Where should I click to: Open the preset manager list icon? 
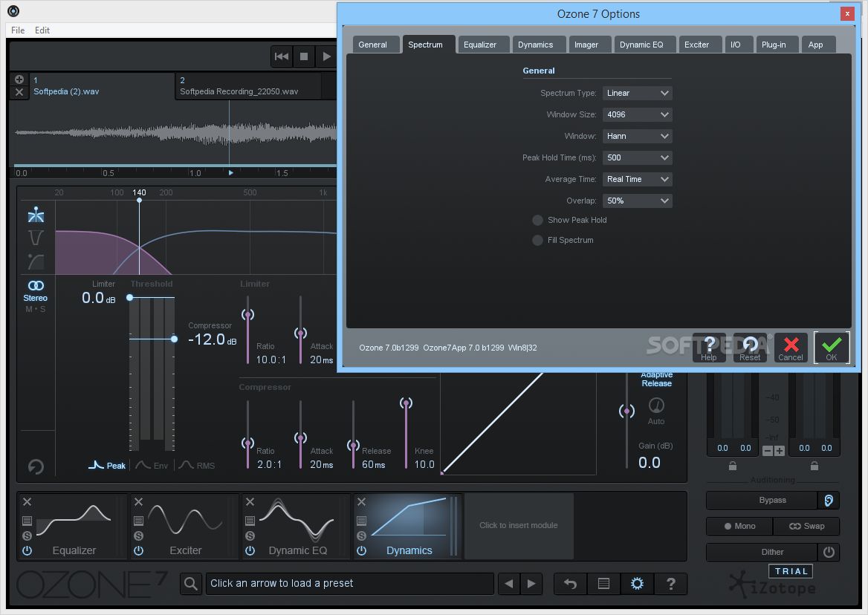pyautogui.click(x=604, y=584)
